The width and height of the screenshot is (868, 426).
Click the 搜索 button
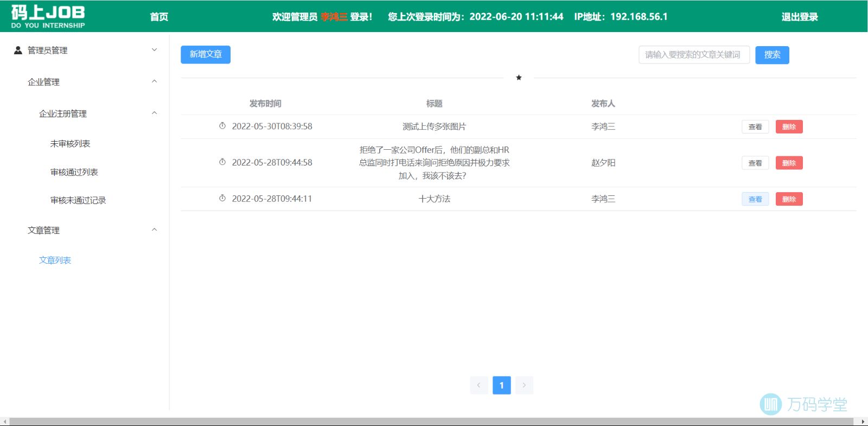[x=772, y=55]
